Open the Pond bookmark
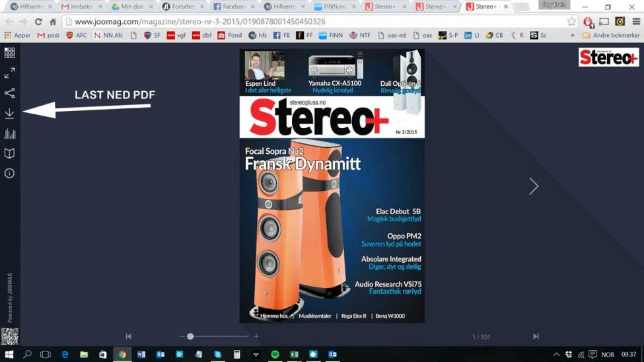This screenshot has width=644, height=362. 230,35
